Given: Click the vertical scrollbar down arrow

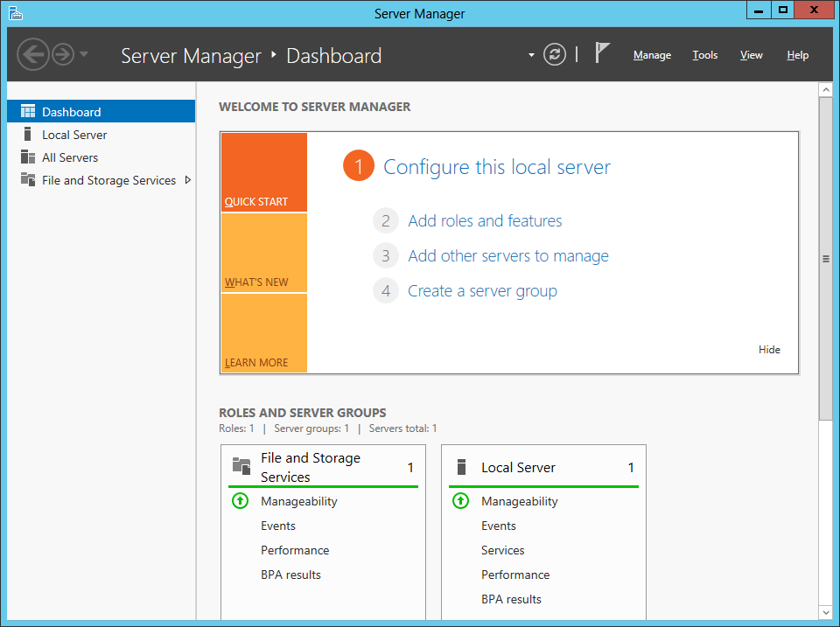Looking at the screenshot, I should (825, 612).
